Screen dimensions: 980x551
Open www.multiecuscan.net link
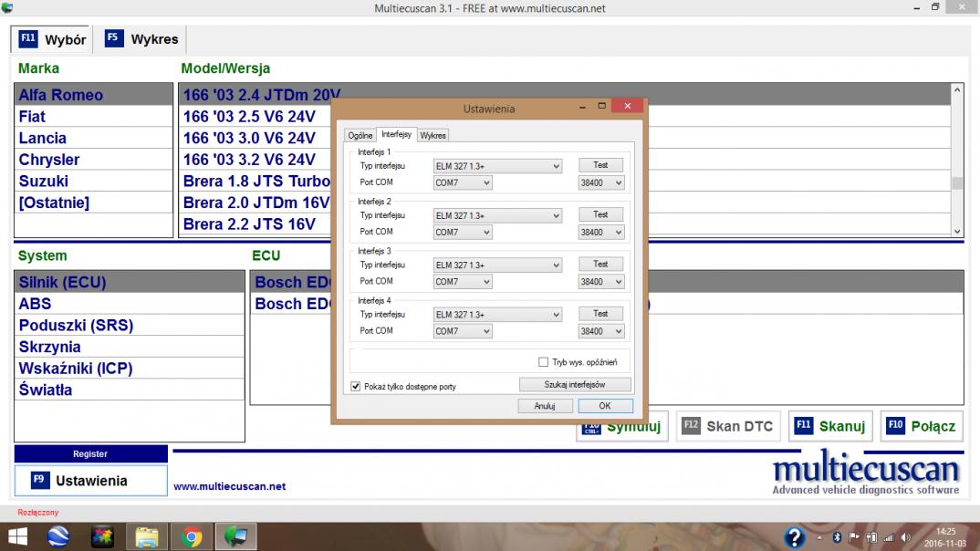coord(229,486)
